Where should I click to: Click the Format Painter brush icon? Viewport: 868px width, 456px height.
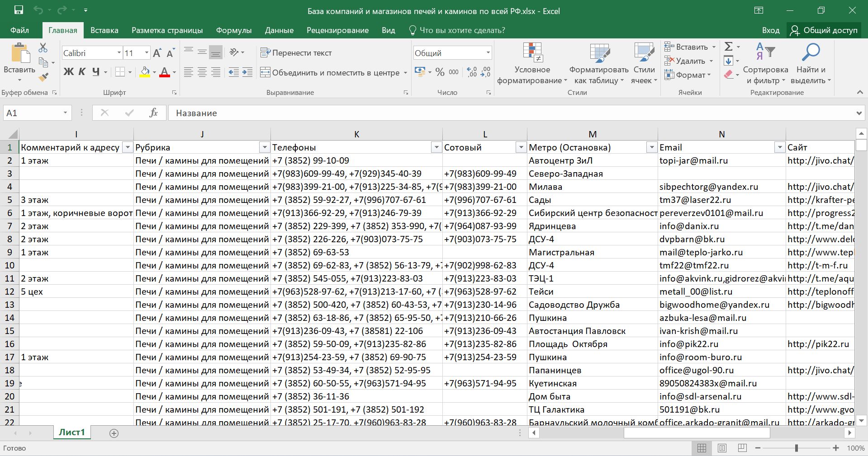tap(43, 77)
